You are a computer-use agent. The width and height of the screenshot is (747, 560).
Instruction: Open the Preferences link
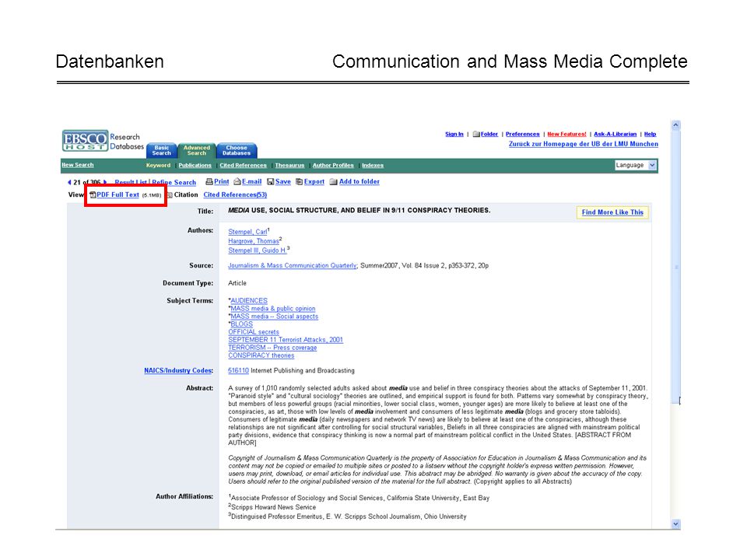(523, 135)
